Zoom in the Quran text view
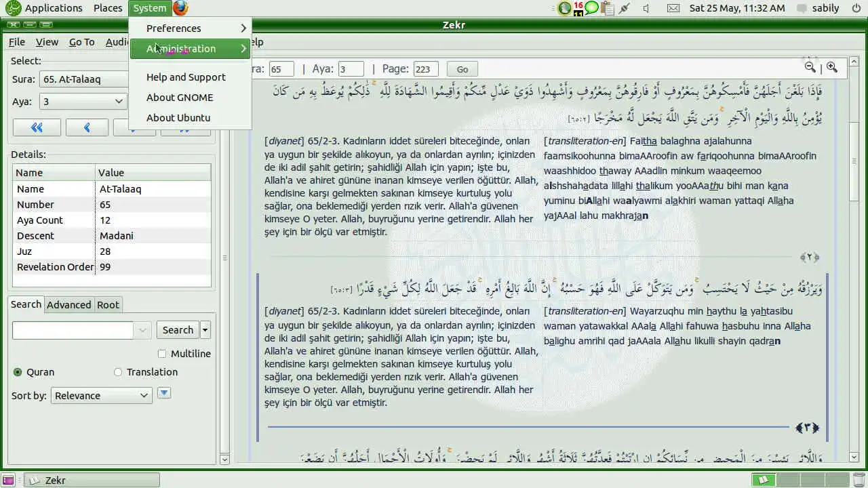 832,67
